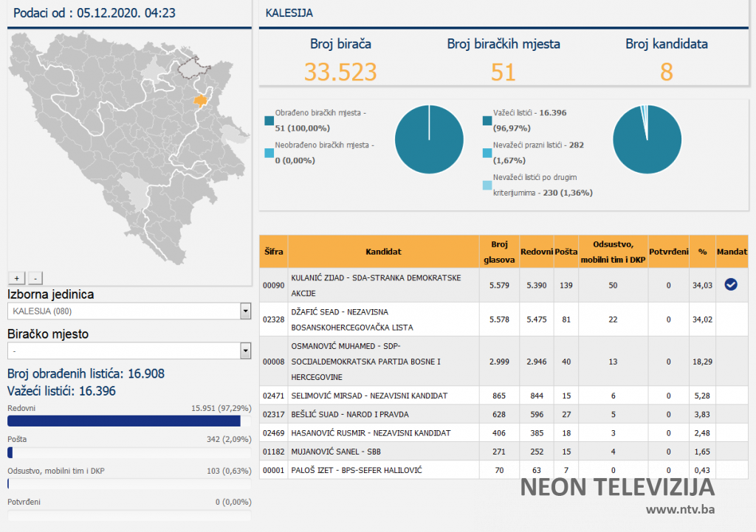The height and width of the screenshot is (532, 756).
Task: Click the Broj glasova column header
Action: point(498,252)
